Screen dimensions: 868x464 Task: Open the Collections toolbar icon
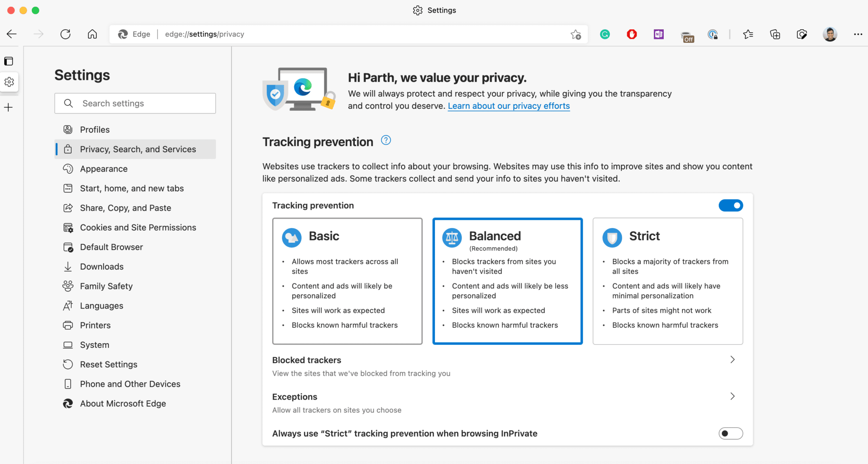pyautogui.click(x=775, y=34)
